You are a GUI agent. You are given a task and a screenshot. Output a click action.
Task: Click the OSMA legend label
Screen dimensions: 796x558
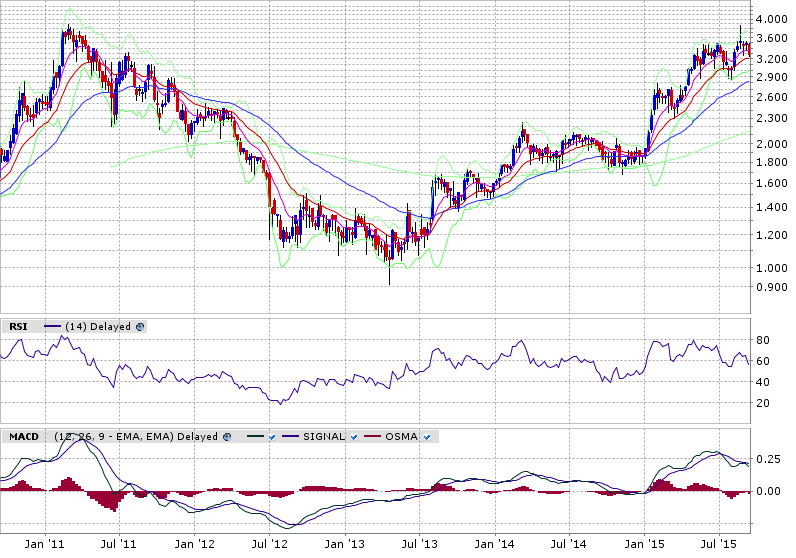tap(402, 437)
